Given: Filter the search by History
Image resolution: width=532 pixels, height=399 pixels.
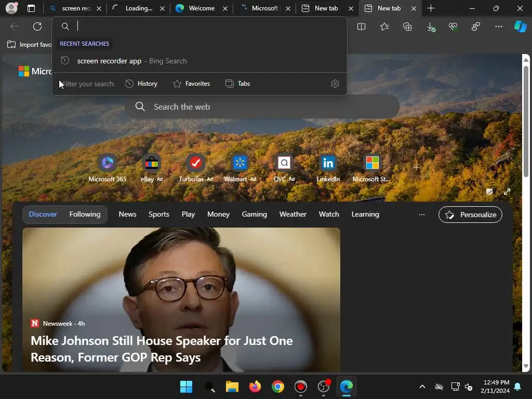Looking at the screenshot, I should [x=141, y=84].
